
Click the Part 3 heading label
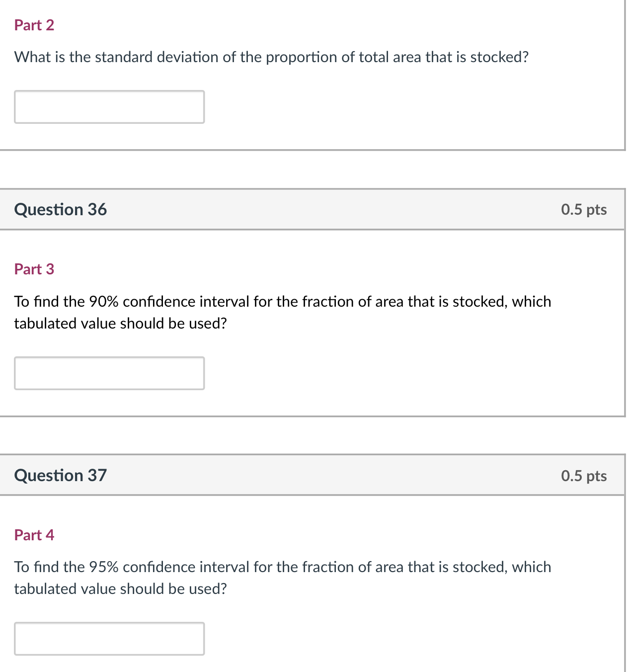click(x=34, y=269)
